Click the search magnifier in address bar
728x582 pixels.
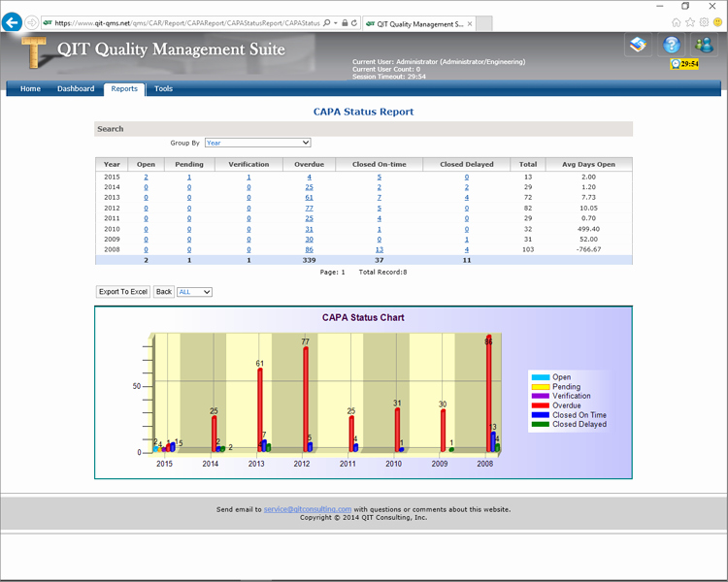pyautogui.click(x=327, y=22)
